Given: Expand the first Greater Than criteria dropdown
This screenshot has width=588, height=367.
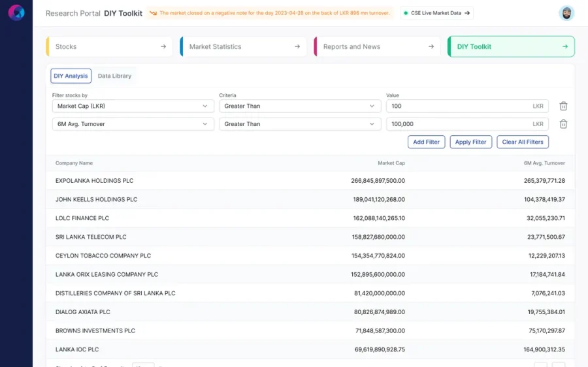Looking at the screenshot, I should coord(300,106).
